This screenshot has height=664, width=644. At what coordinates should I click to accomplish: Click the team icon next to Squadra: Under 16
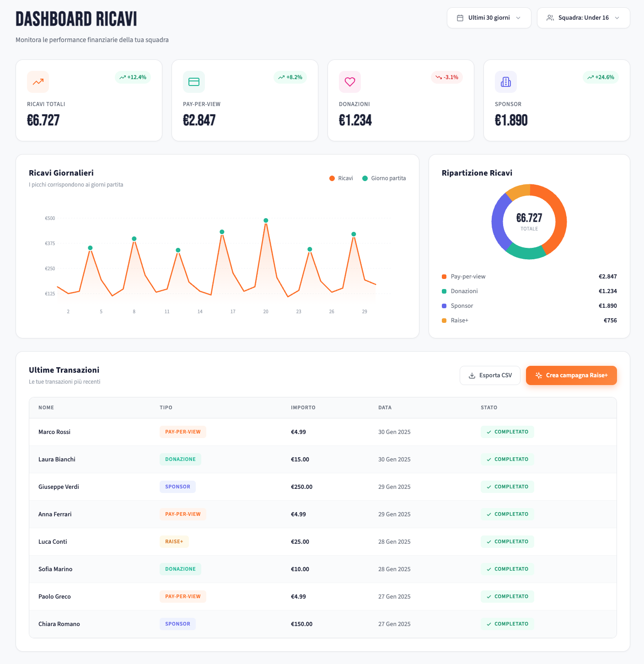[x=551, y=17]
